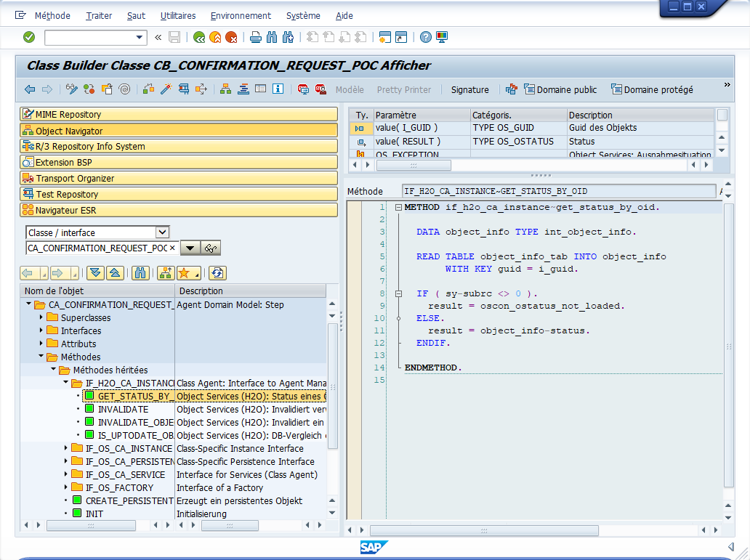Click the Domaine protégé button
750x560 pixels.
click(652, 89)
